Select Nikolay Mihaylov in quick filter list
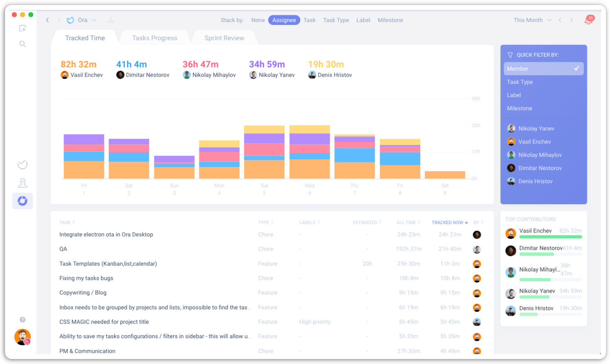611x364 pixels. point(540,155)
